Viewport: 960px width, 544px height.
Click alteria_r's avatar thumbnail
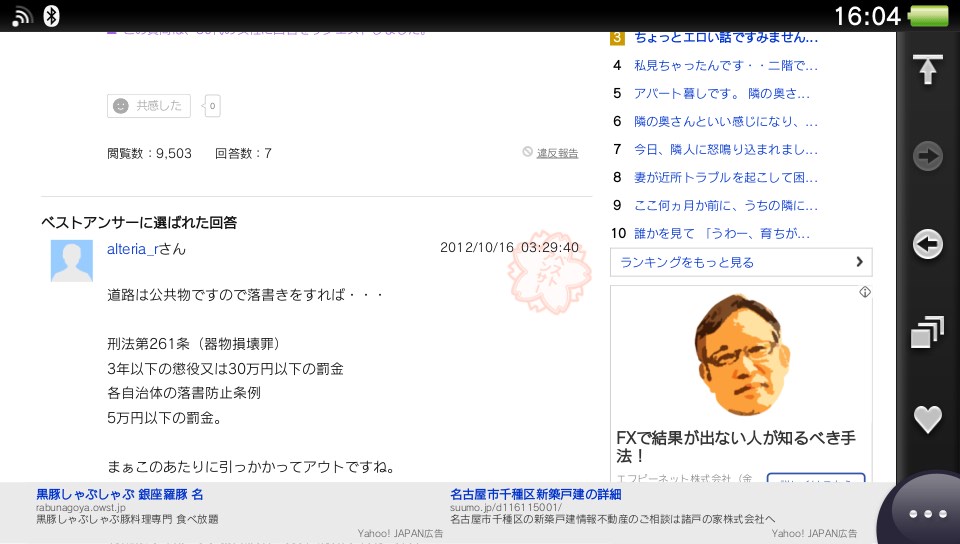click(x=71, y=261)
